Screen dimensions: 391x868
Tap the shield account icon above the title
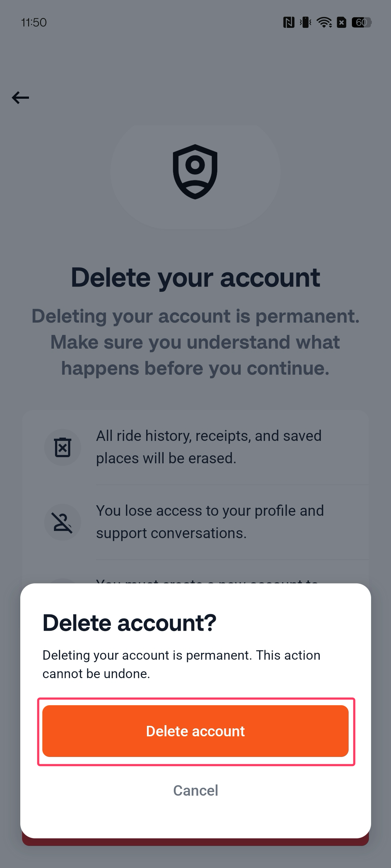[195, 171]
